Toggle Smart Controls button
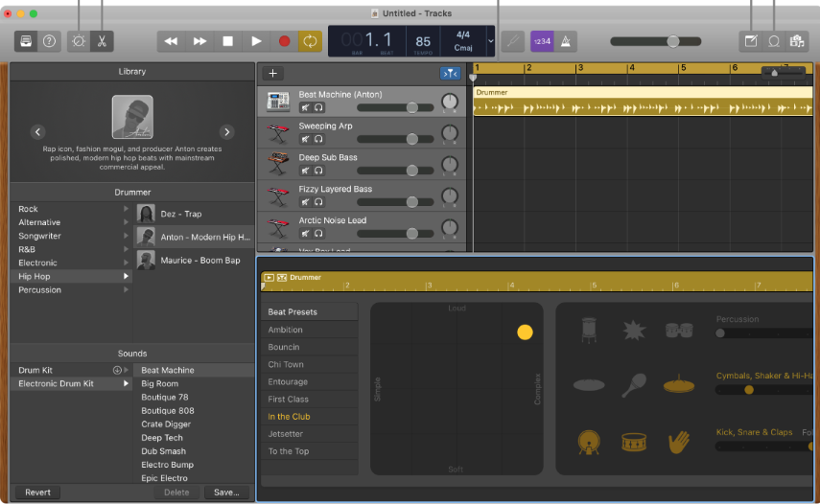The image size is (820, 504). pyautogui.click(x=79, y=41)
